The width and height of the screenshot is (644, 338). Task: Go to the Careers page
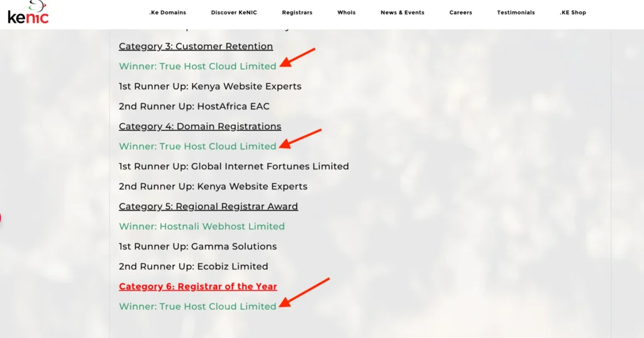click(460, 13)
